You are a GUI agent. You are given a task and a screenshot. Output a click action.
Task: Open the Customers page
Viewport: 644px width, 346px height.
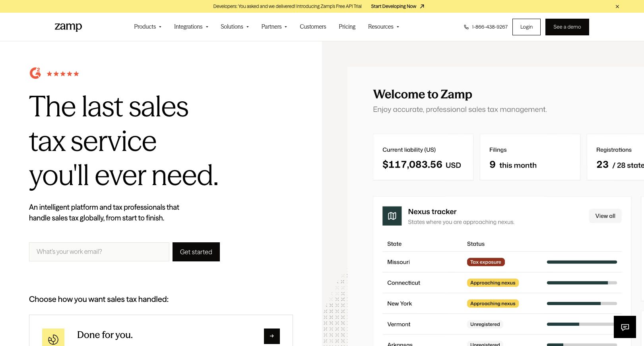click(x=313, y=27)
